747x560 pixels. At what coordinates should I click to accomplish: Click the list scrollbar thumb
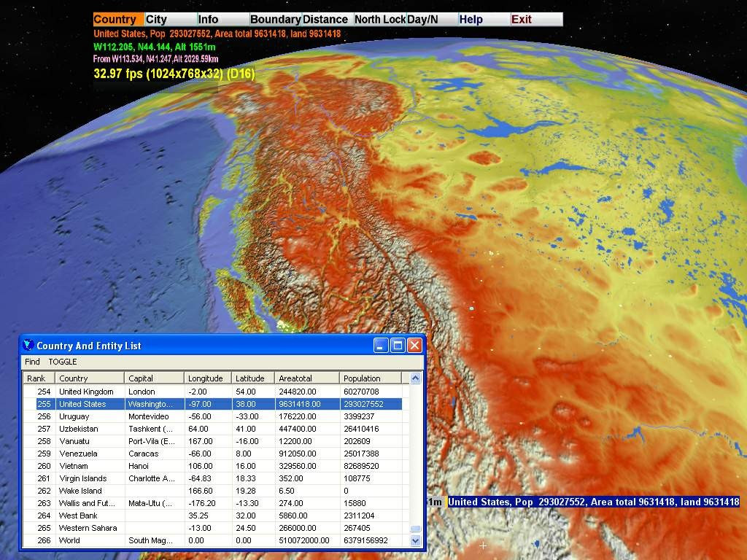coord(415,529)
